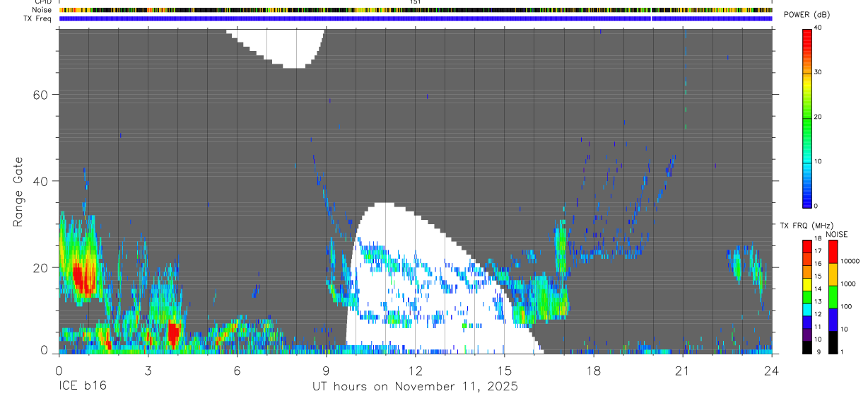Click the 3 tick on UT hours axis

(148, 370)
